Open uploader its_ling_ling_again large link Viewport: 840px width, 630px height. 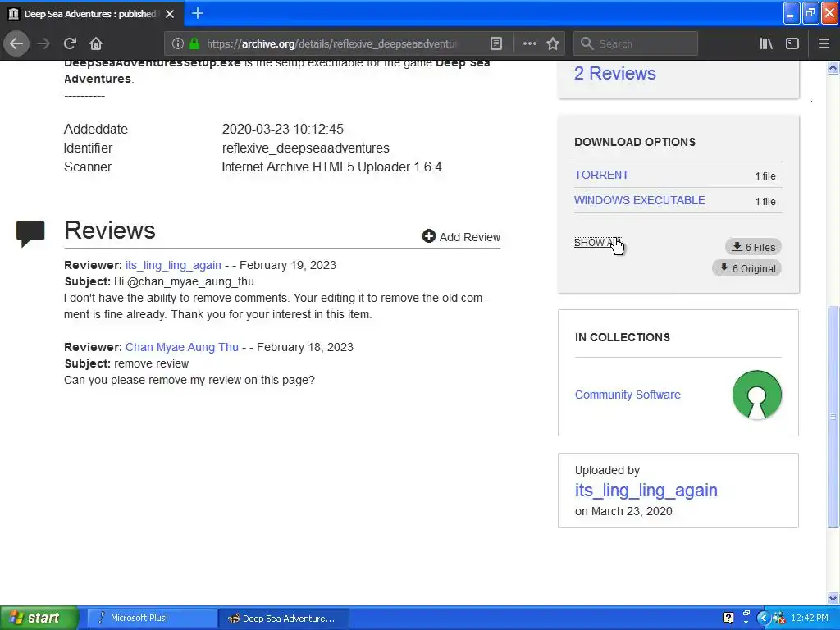(x=646, y=491)
